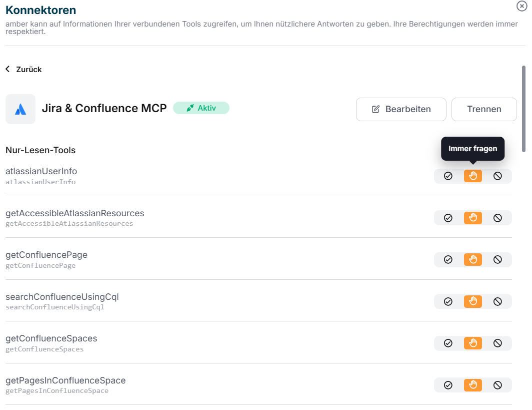The height and width of the screenshot is (410, 532).
Task: Click the getConfluencePage tool name
Action: click(x=46, y=255)
